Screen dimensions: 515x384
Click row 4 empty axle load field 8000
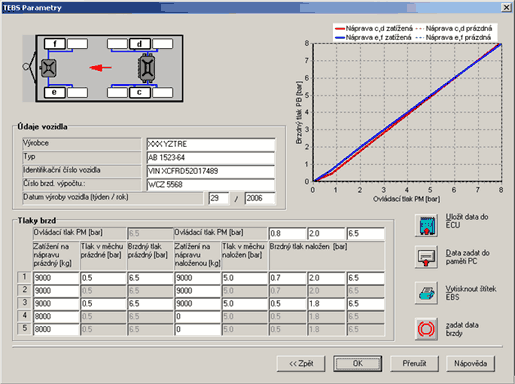pos(56,316)
